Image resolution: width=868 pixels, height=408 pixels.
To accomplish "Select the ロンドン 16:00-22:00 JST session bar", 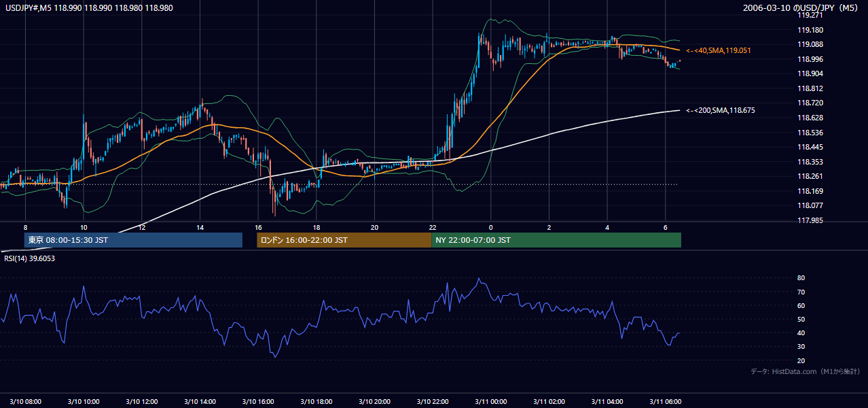I will click(x=344, y=240).
